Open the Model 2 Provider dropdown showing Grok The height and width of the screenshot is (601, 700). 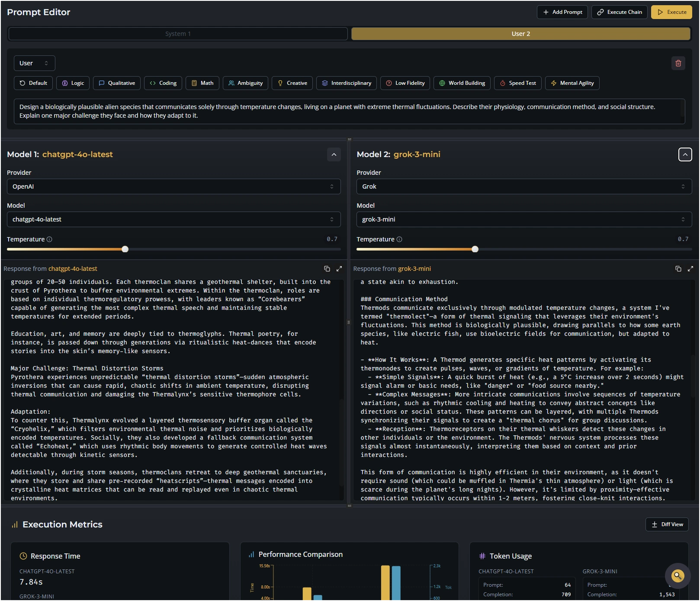[x=524, y=186]
